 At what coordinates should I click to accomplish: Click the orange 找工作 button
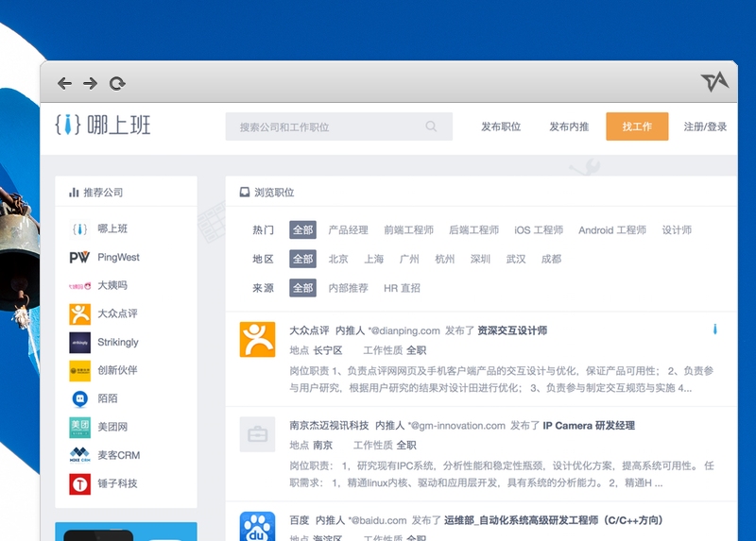[x=637, y=127]
